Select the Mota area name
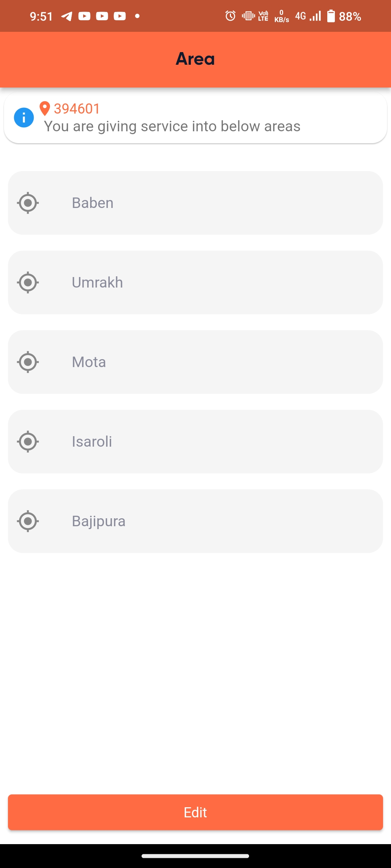This screenshot has height=868, width=391. point(89,362)
